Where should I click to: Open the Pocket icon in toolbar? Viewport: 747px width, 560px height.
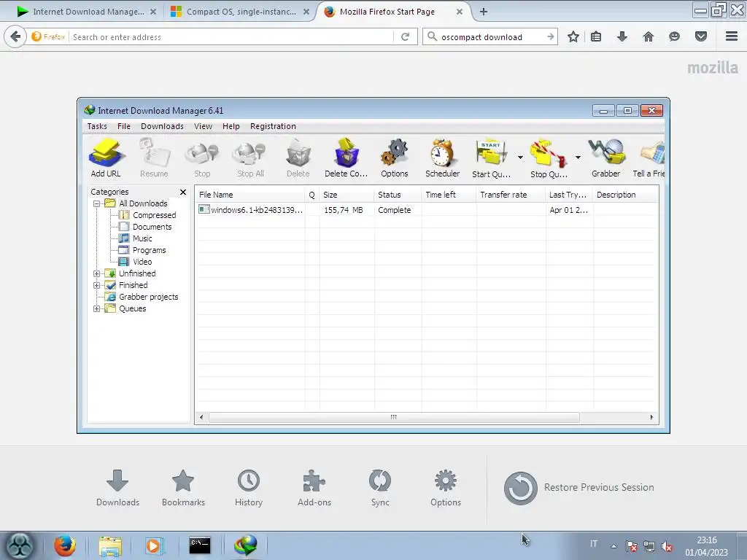point(701,36)
